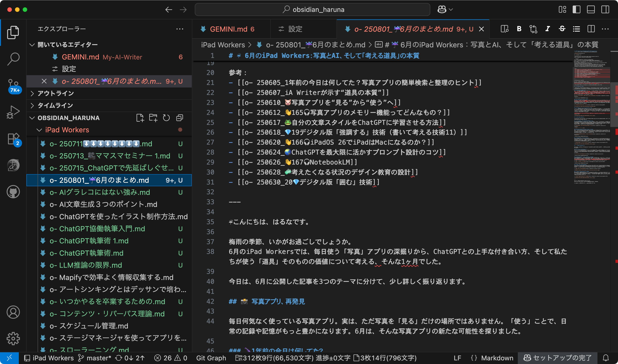The height and width of the screenshot is (364, 618).
Task: Collapse the iPad Workers folder
Action: [67, 130]
